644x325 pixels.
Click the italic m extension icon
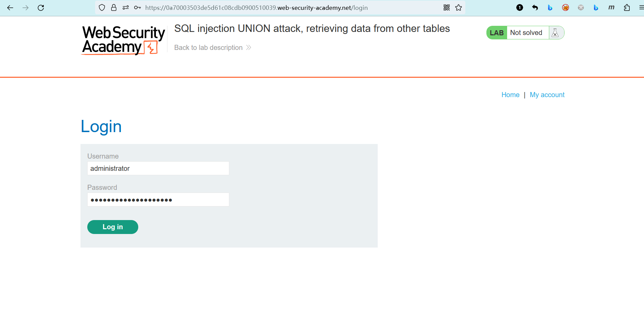coord(611,7)
